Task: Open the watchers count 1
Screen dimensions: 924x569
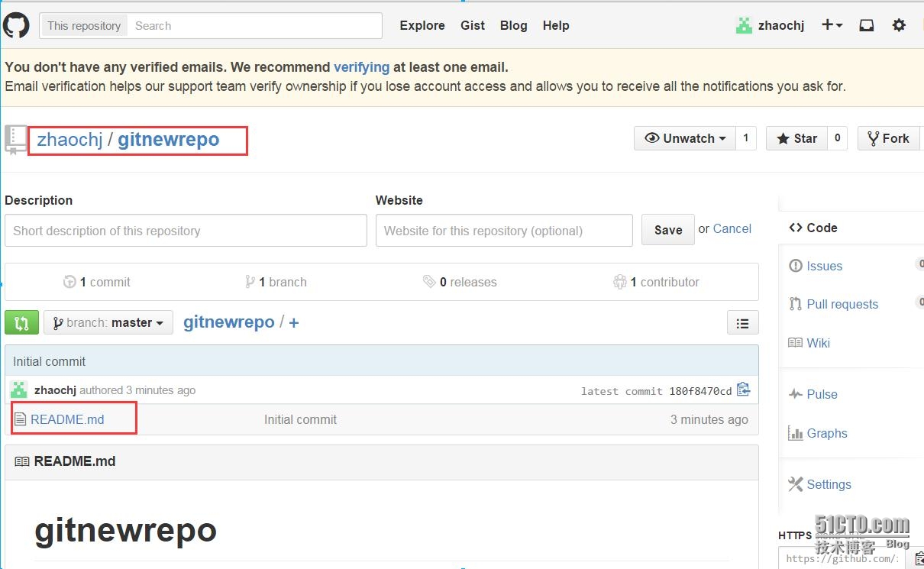Action: [x=746, y=138]
